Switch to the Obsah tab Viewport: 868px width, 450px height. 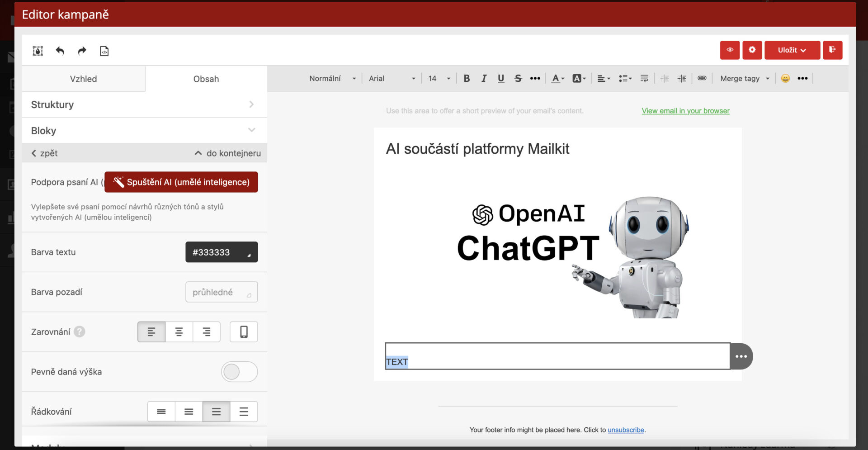point(206,79)
